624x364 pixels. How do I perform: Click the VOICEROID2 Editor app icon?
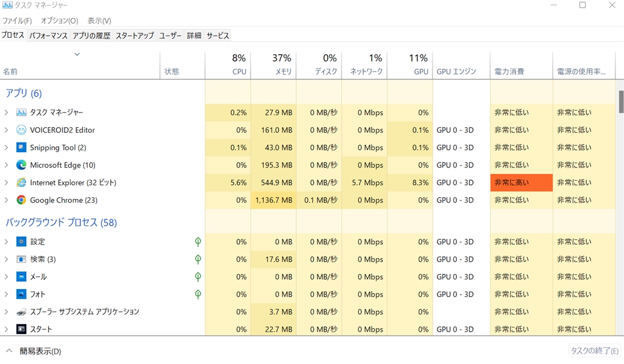point(21,130)
